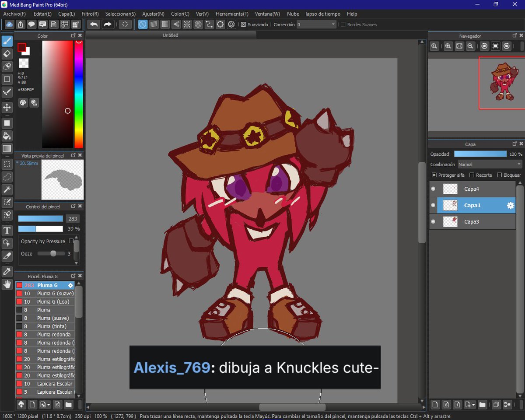
Task: Click the Undo arrow in toolbar
Action: point(94,24)
